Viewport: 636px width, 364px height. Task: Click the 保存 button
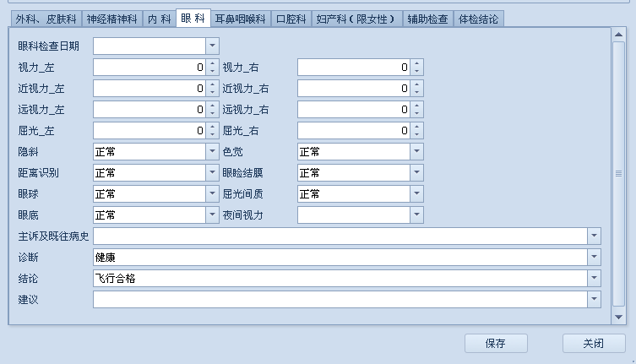tap(496, 343)
